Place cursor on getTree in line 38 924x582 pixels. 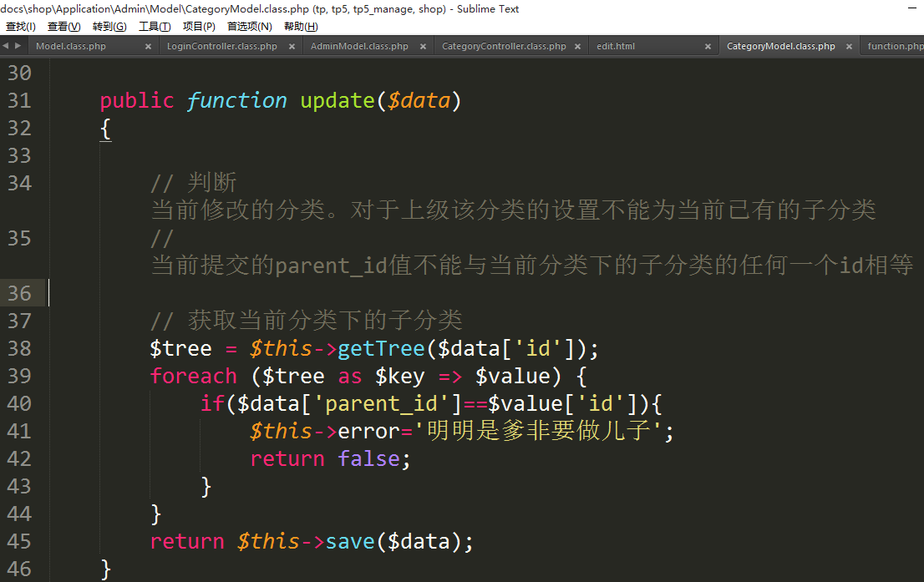click(x=381, y=348)
